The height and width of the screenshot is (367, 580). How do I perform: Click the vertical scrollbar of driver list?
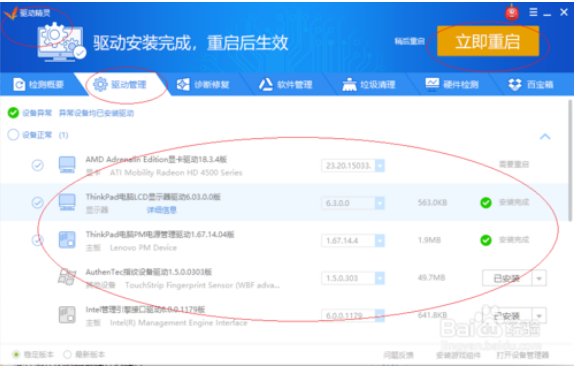tap(571, 161)
